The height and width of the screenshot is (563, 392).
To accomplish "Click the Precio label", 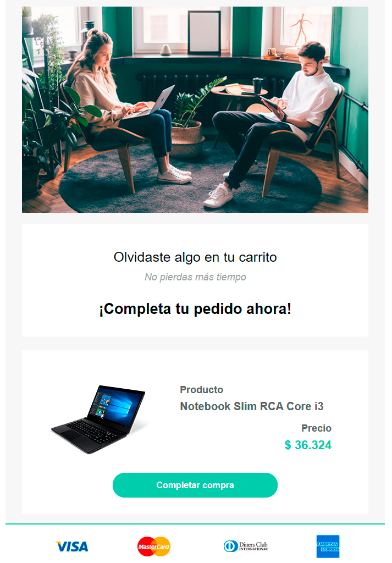I will coord(316,428).
